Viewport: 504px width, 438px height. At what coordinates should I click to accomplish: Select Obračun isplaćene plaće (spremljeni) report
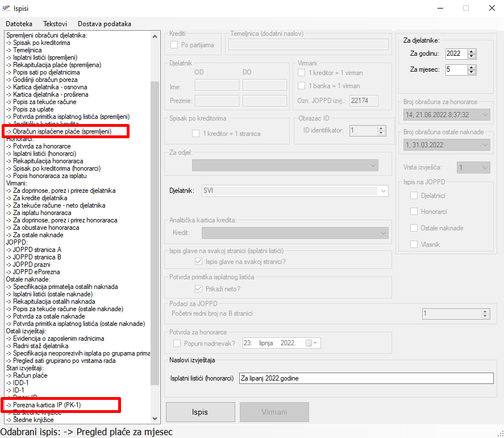click(66, 131)
